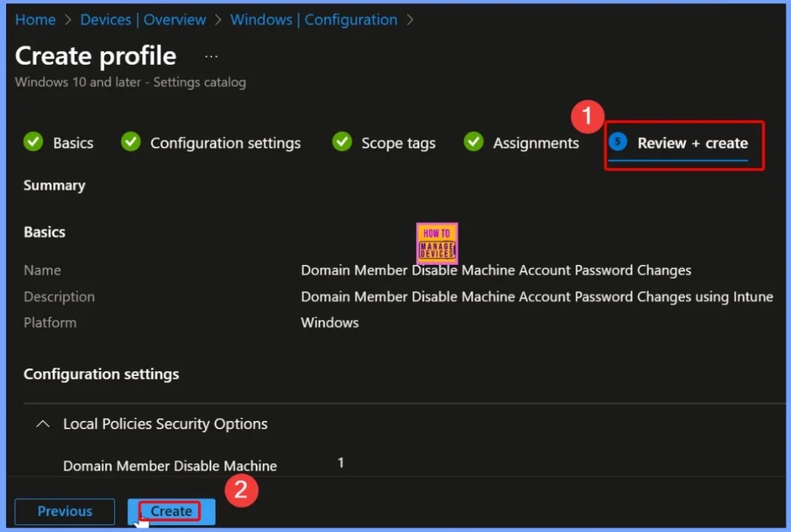Image resolution: width=791 pixels, height=532 pixels.
Task: Select the Review + create tab
Action: point(692,144)
